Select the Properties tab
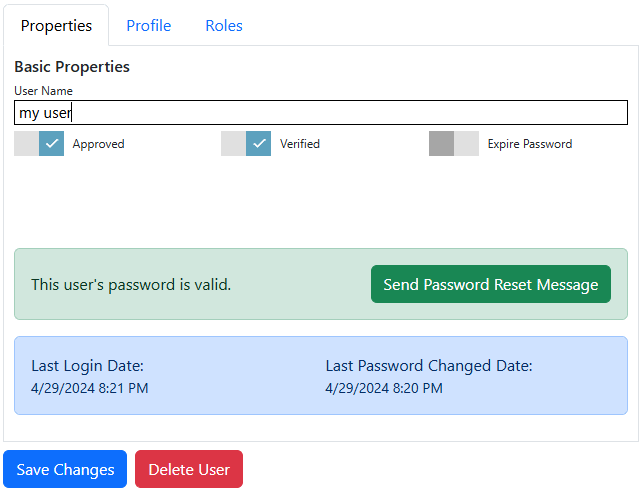This screenshot has width=640, height=490. pos(56,26)
